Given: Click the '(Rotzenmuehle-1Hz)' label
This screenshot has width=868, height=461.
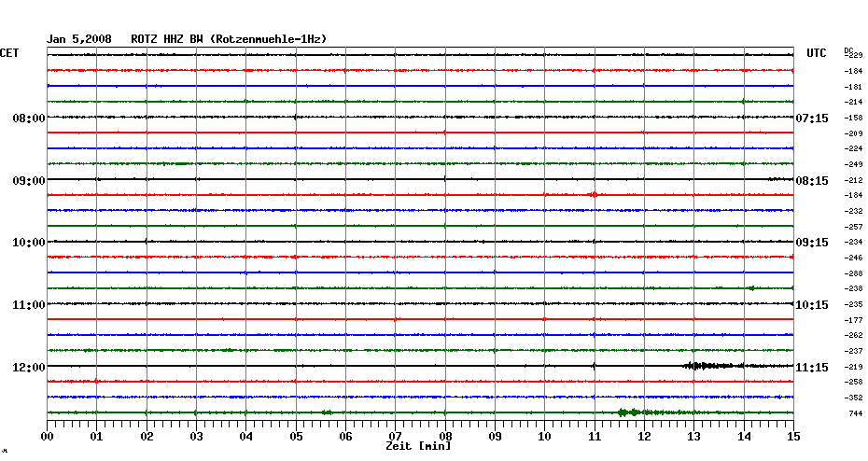Looking at the screenshot, I should click(268, 39).
